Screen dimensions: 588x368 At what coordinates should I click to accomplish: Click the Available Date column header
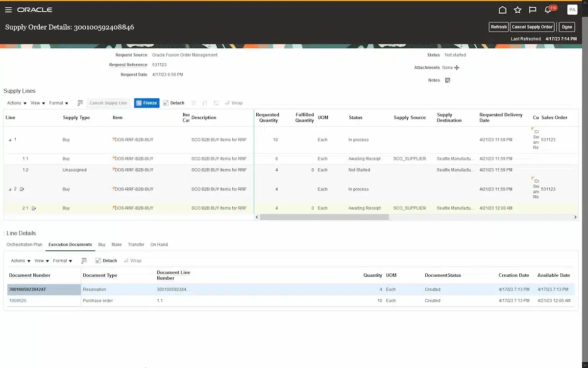(554, 275)
